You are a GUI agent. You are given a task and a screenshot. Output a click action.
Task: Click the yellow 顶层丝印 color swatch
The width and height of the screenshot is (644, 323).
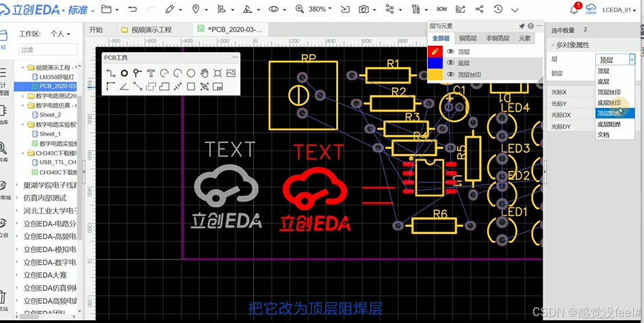point(435,74)
